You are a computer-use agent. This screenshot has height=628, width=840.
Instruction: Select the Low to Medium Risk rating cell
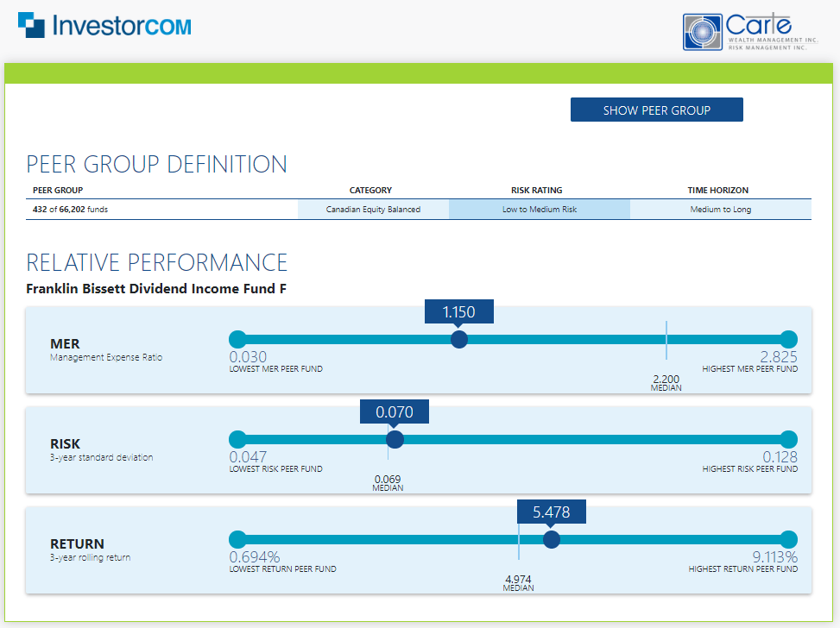[540, 210]
